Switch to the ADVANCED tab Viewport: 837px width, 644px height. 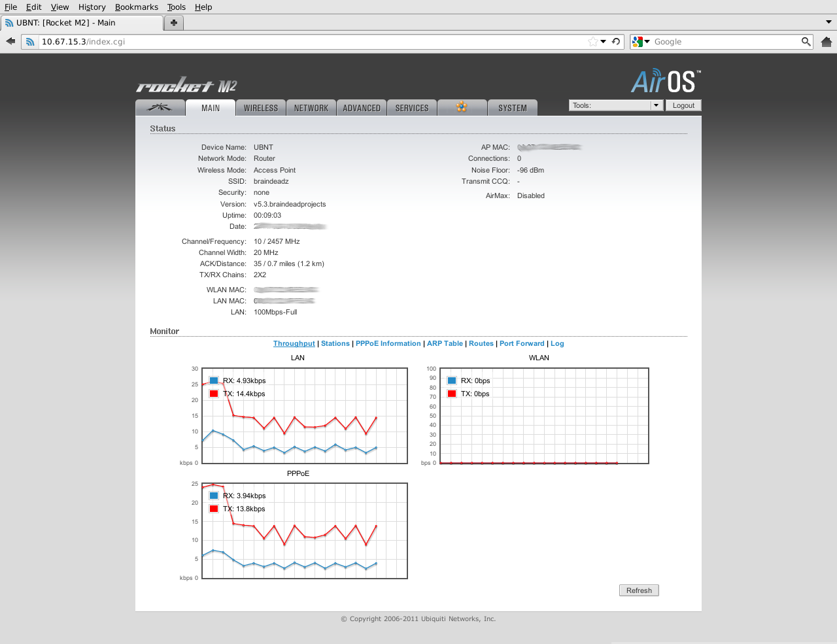click(x=362, y=108)
